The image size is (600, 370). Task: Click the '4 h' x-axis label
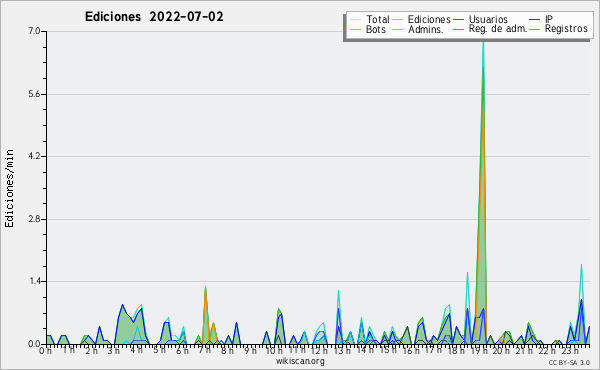coord(136,350)
